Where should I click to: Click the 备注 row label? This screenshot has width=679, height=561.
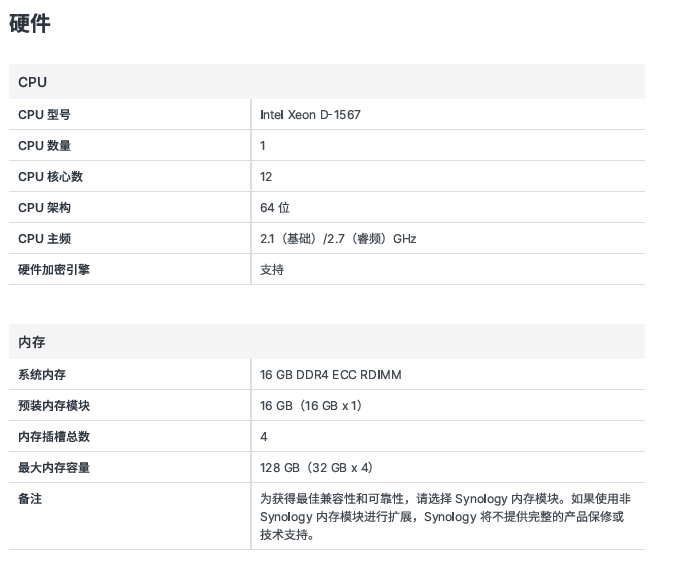(x=30, y=499)
